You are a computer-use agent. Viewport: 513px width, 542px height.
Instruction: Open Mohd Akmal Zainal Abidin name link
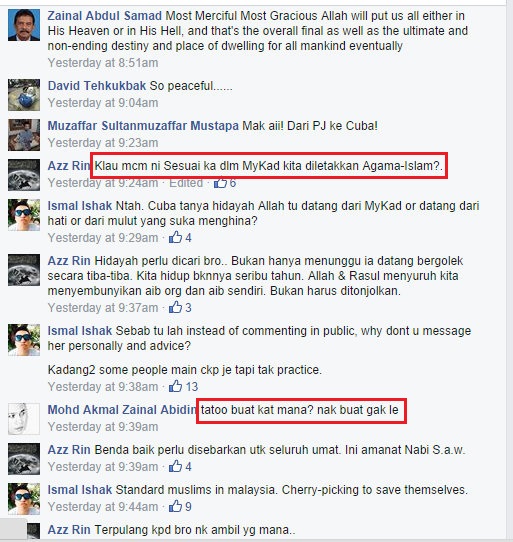pos(122,410)
